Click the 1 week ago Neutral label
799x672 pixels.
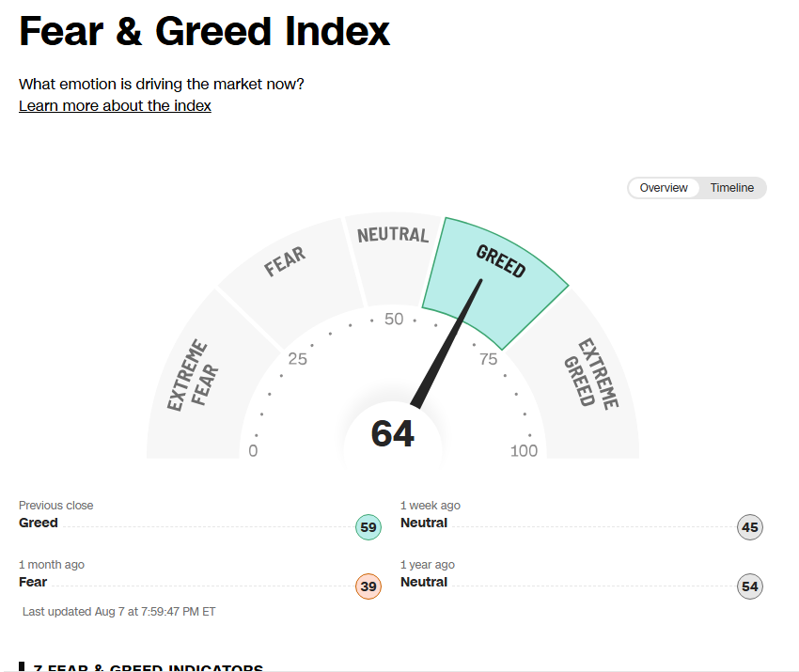pyautogui.click(x=424, y=523)
